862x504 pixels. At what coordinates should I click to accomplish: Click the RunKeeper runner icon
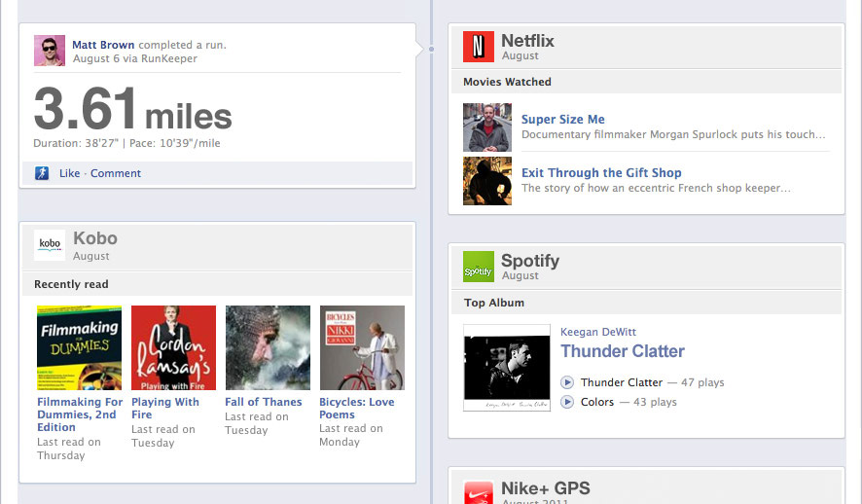coord(42,173)
